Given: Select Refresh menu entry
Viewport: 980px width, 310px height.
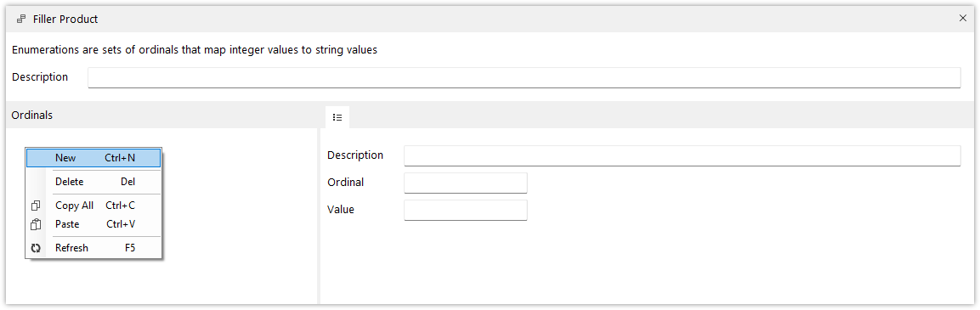Looking at the screenshot, I should pos(93,248).
